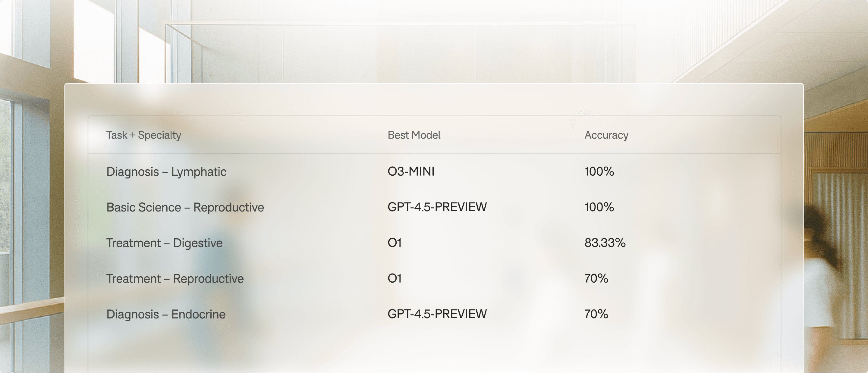Click GPT-4.5-PREVIEW in Diagnosis – Endocrine row
The width and height of the screenshot is (868, 373).
pos(437,314)
